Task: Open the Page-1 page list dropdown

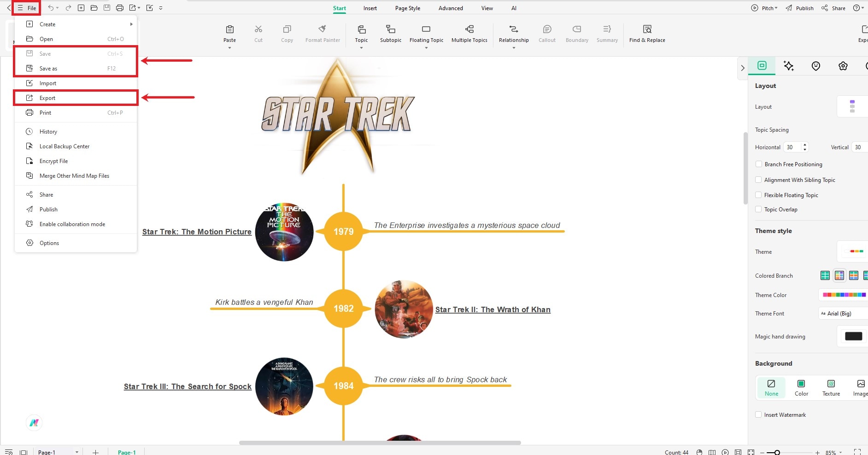Action: tap(76, 452)
